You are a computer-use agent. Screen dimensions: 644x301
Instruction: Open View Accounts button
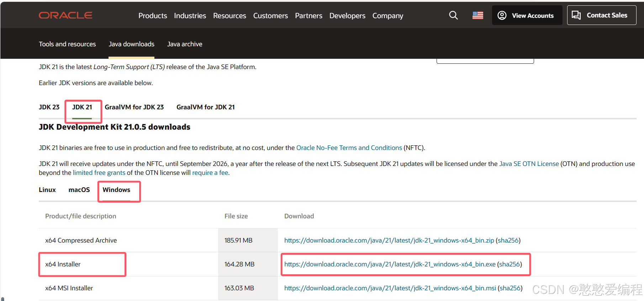[527, 15]
